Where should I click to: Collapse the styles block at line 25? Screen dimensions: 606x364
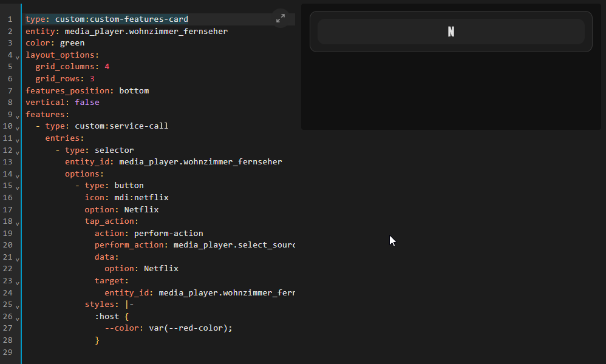click(17, 306)
